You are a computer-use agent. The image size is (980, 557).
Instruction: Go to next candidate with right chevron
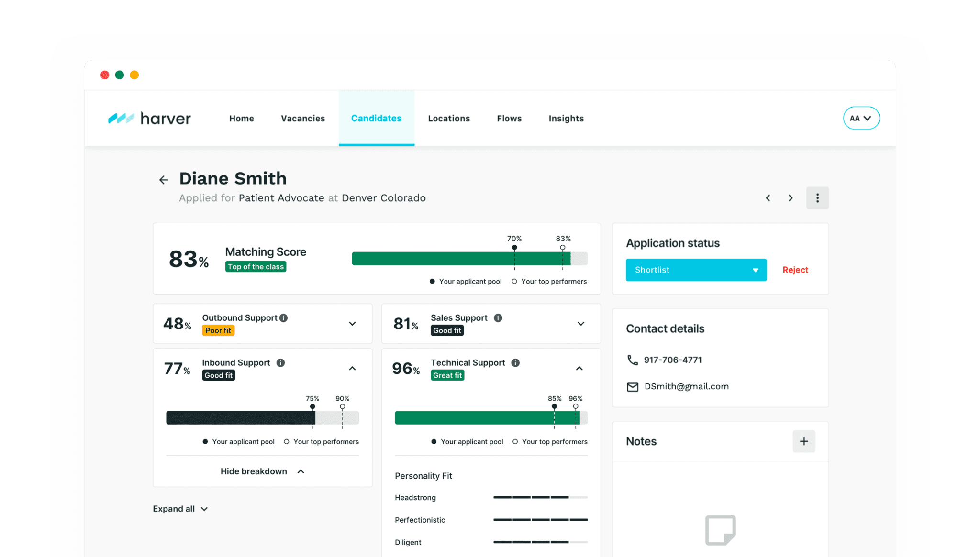791,198
